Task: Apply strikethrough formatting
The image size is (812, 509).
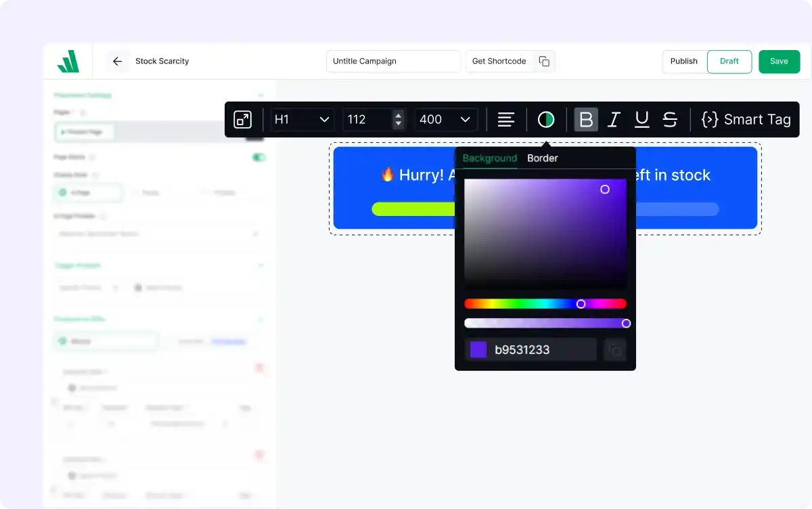Action: point(669,119)
